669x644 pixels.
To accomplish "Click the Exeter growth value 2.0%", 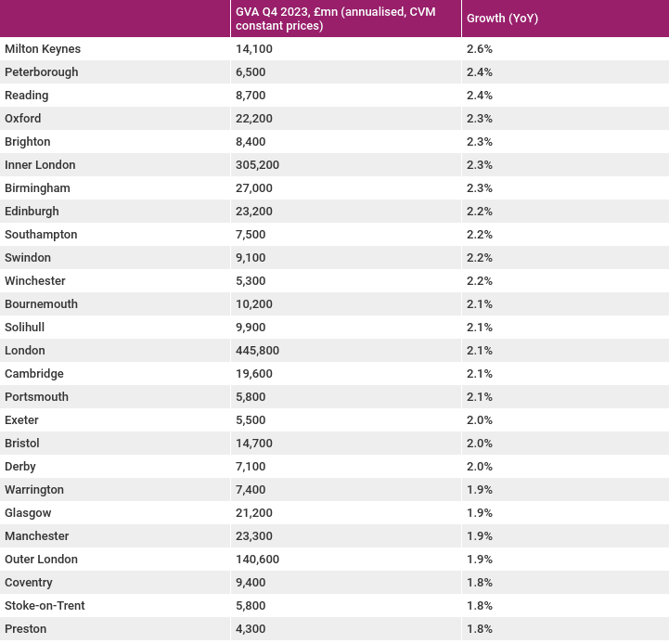I will (479, 420).
